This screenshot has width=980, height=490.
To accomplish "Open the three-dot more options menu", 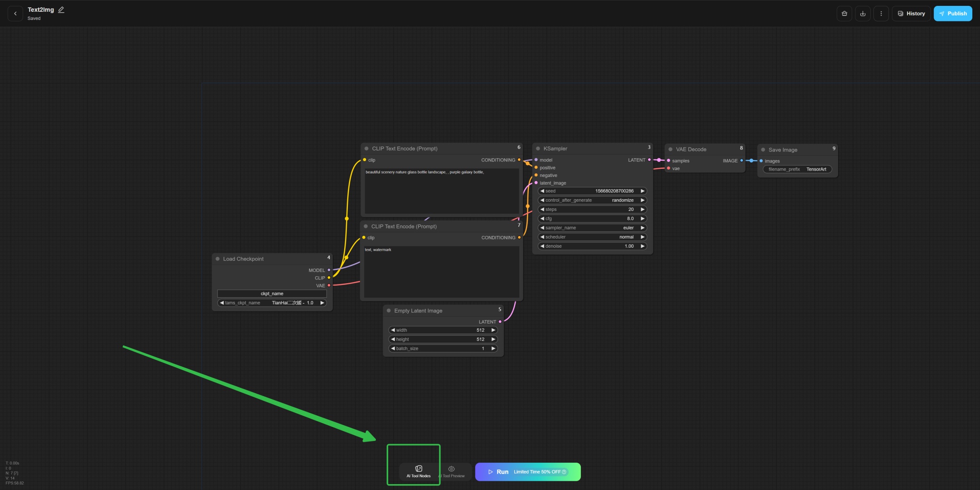I will (881, 14).
